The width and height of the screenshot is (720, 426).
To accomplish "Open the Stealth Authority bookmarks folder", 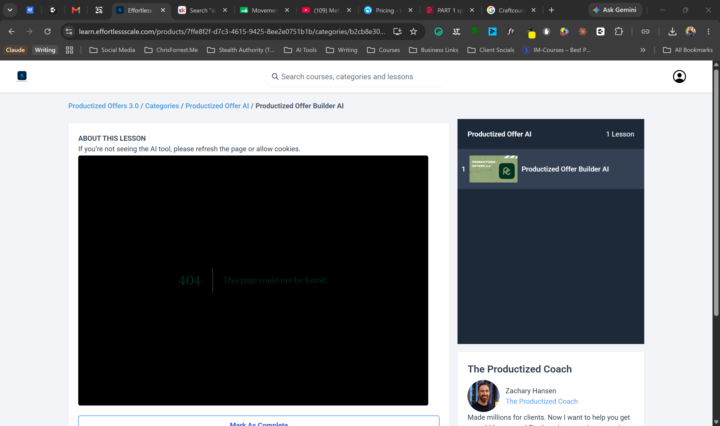I will [240, 50].
